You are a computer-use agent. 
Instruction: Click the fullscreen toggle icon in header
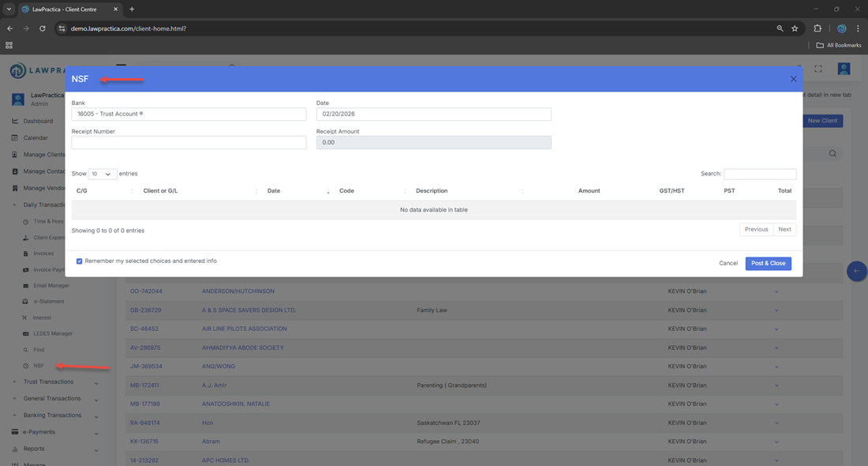818,70
